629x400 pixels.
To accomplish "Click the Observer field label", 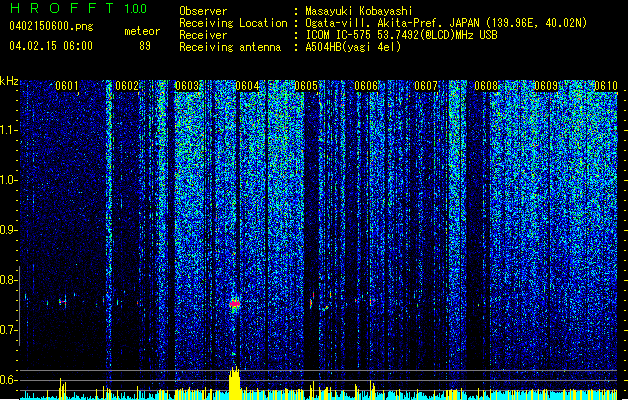I will point(203,11).
